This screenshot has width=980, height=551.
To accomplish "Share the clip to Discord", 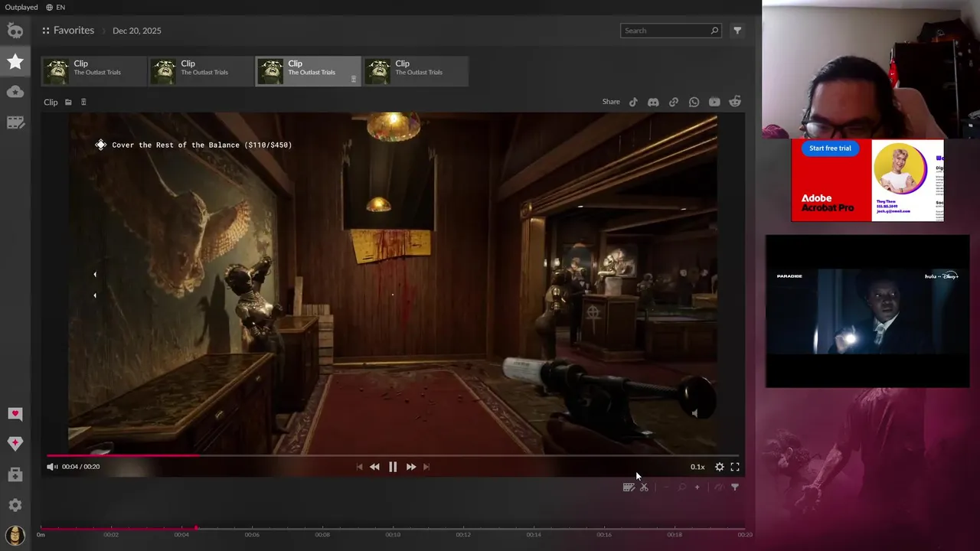I will (x=653, y=102).
